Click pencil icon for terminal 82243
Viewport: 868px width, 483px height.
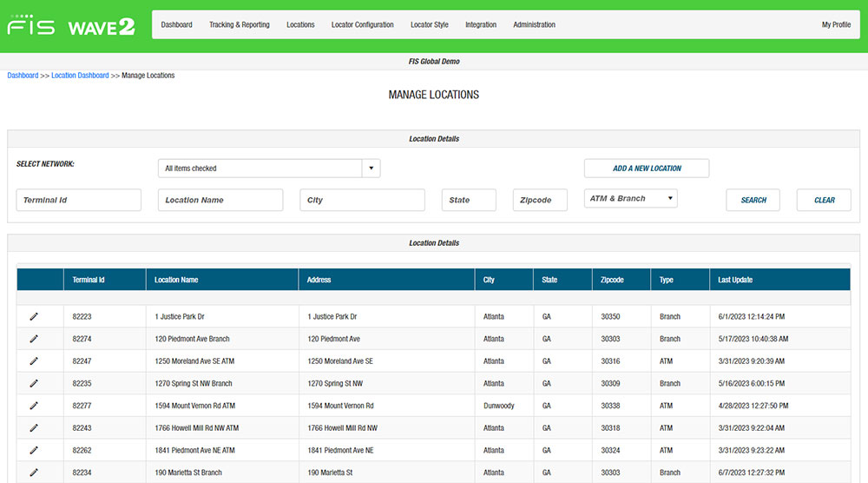tap(34, 427)
